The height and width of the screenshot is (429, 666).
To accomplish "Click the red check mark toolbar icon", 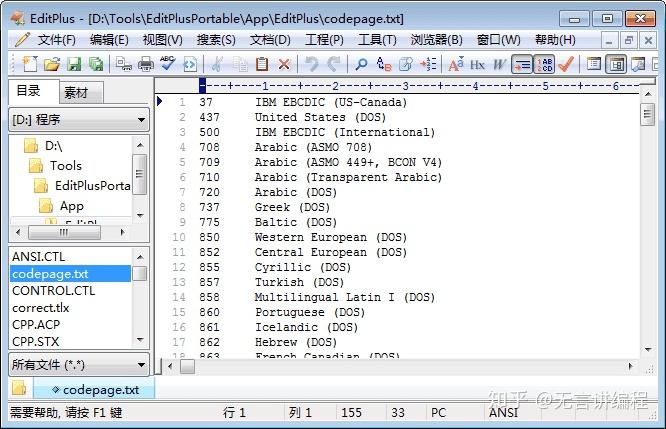I will tap(566, 64).
